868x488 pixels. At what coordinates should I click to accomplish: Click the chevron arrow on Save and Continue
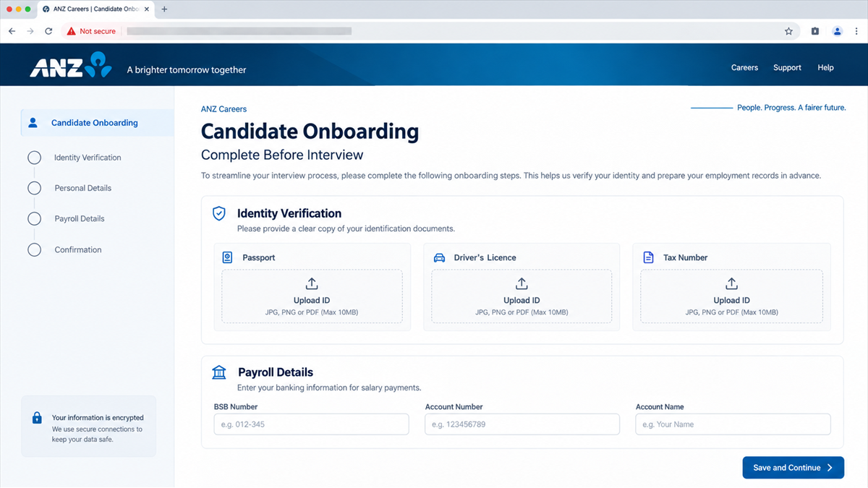(830, 468)
